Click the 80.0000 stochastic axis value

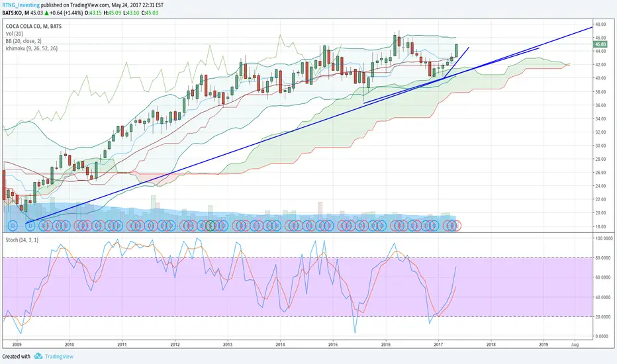(x=604, y=258)
